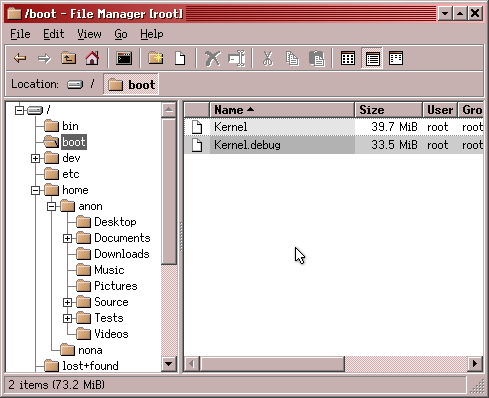Select the Music folder in tree

pos(100,270)
